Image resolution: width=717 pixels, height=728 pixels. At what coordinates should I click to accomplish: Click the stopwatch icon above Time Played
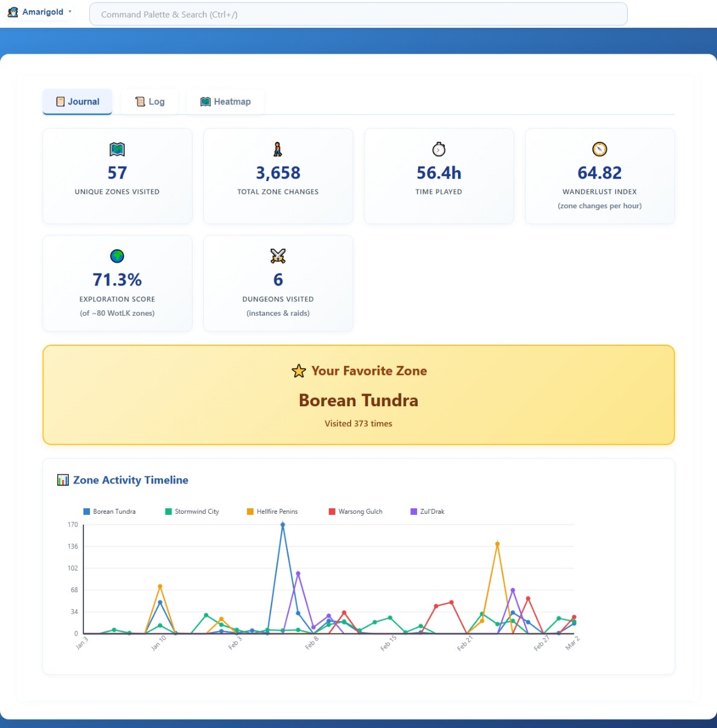coord(439,149)
